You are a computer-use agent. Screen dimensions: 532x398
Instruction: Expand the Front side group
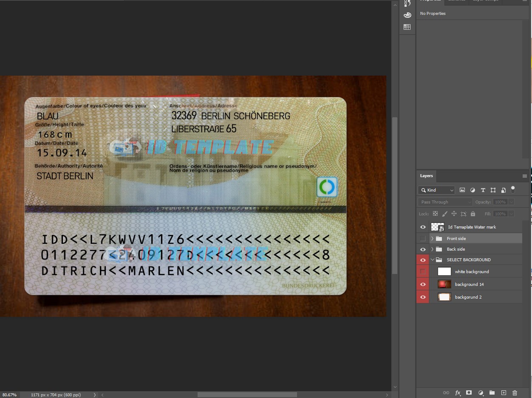(432, 238)
